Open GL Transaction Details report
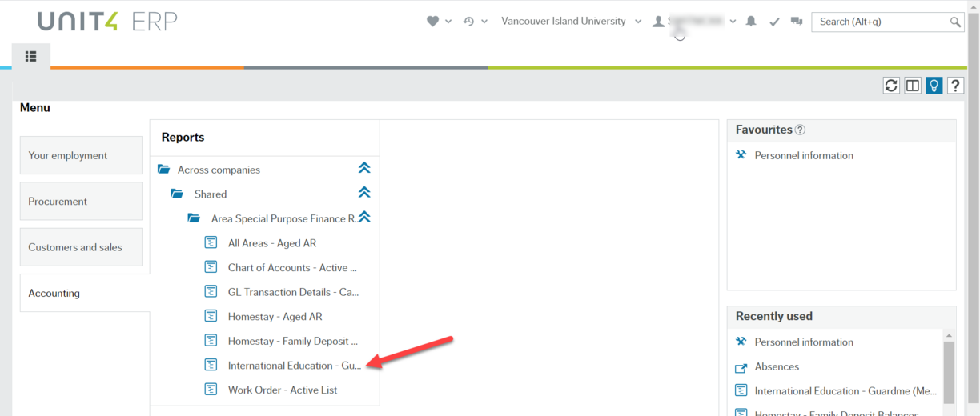Screen dimensions: 980x416 point(293,292)
